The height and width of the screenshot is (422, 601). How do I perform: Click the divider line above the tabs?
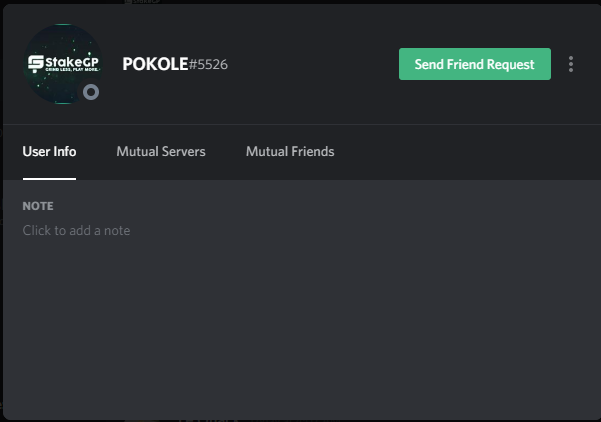click(x=300, y=124)
